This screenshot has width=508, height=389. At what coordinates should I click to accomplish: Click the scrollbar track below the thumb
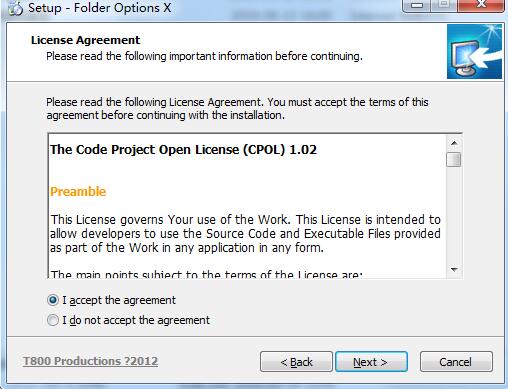(454, 215)
